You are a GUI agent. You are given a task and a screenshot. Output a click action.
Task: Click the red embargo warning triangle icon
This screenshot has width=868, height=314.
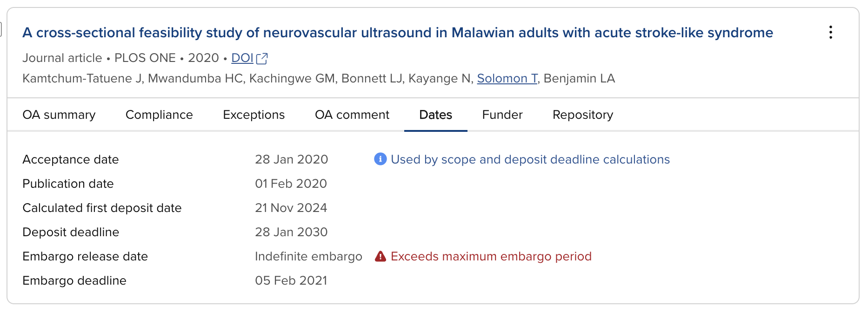coord(381,256)
